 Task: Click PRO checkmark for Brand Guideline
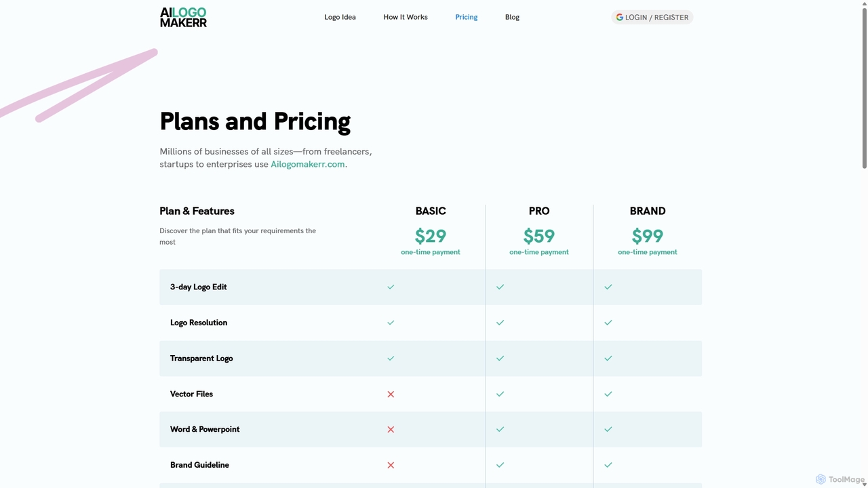coord(500,465)
